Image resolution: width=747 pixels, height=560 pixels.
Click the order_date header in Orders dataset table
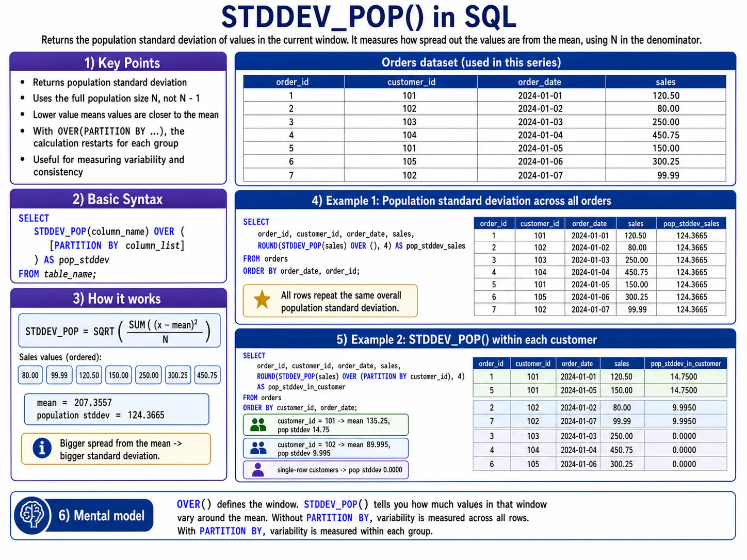[x=541, y=82]
